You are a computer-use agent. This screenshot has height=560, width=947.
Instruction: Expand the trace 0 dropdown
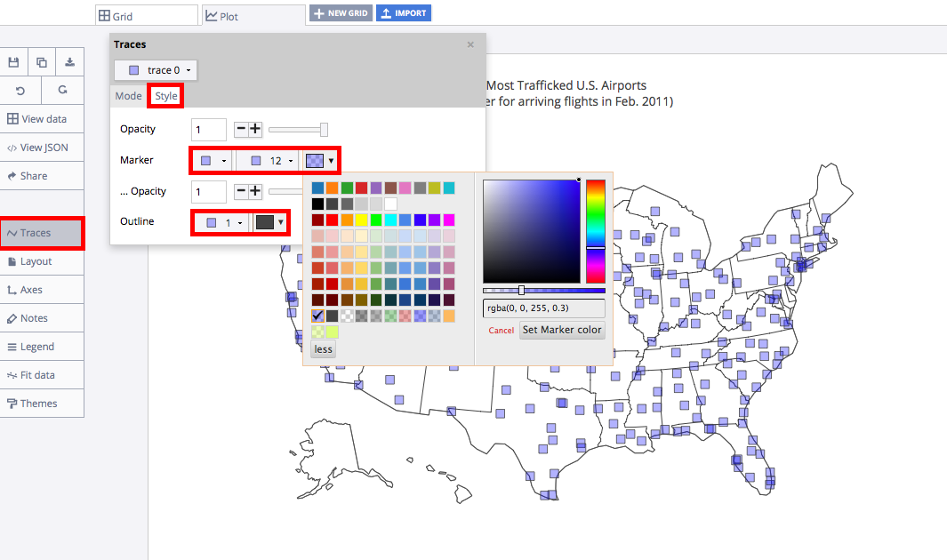click(x=156, y=70)
